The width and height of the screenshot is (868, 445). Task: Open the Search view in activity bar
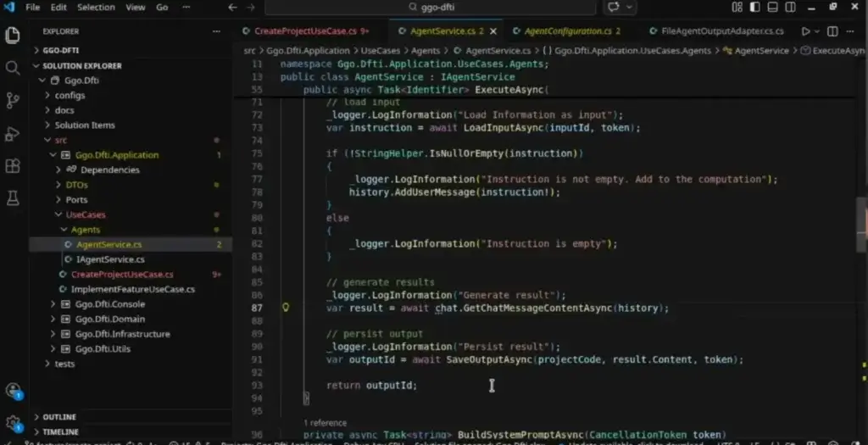click(x=13, y=68)
